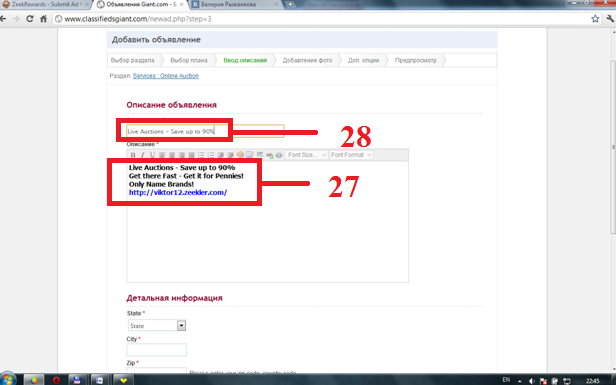
Task: Show hidden system tray icons
Action: (520, 381)
